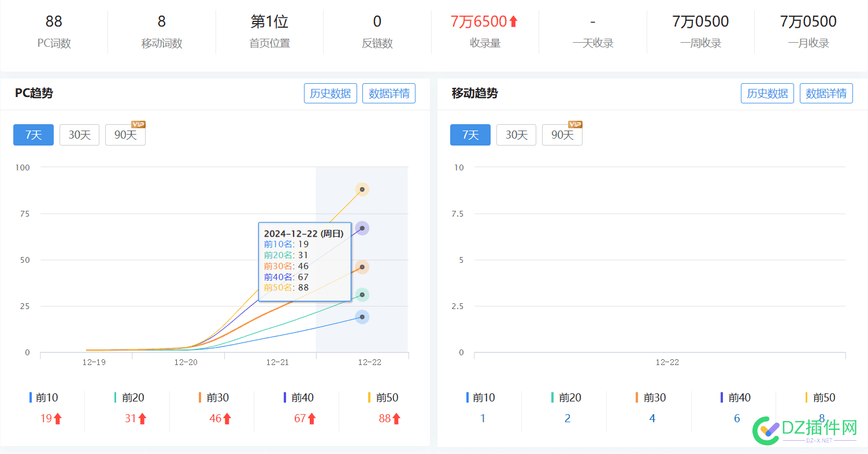Image resolution: width=868 pixels, height=454 pixels.
Task: Click the 12-22 axis label on 移动趋势 chart
Action: click(x=667, y=363)
